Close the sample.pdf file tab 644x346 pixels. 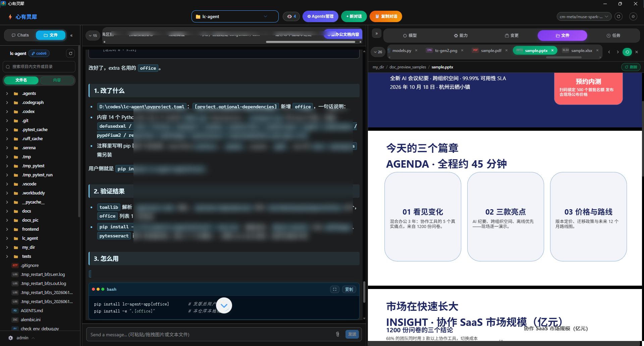(506, 51)
